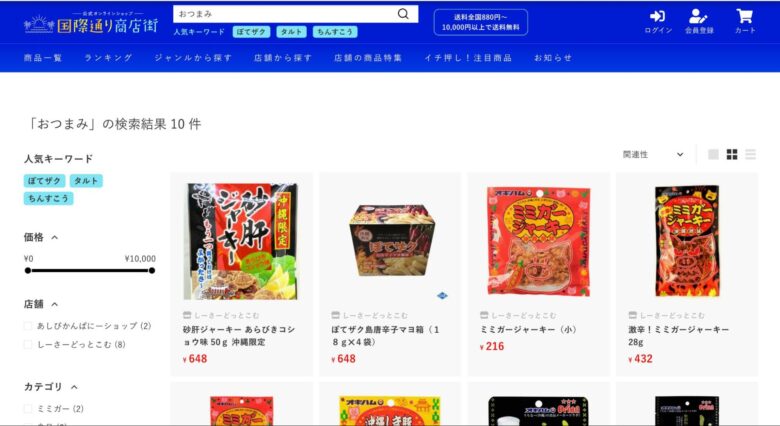Viewport: 780px width, 426px height.
Task: Click the search magnifier icon
Action: (x=403, y=14)
